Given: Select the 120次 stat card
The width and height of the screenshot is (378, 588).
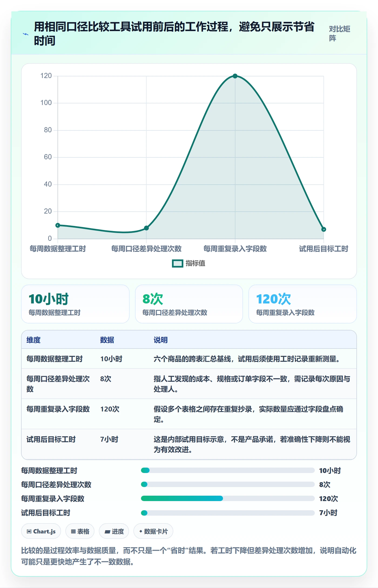Looking at the screenshot, I should [x=303, y=304].
